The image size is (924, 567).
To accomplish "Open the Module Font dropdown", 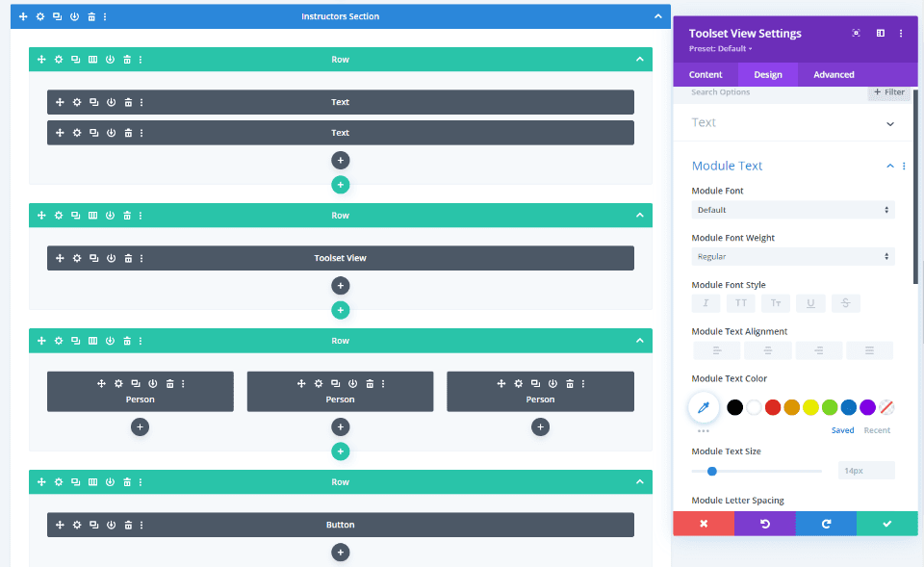I will pyautogui.click(x=792, y=209).
